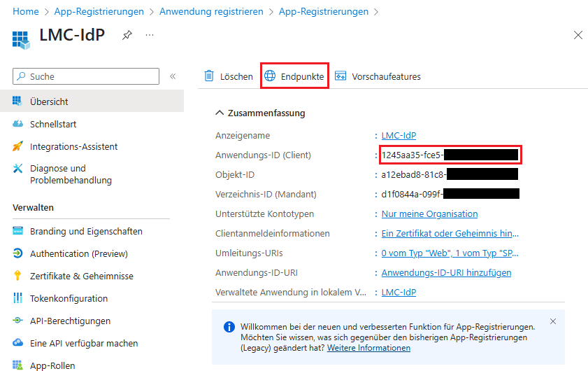Image resolution: width=588 pixels, height=371 pixels.
Task: Go to Home in the breadcrumb
Action: (x=26, y=12)
